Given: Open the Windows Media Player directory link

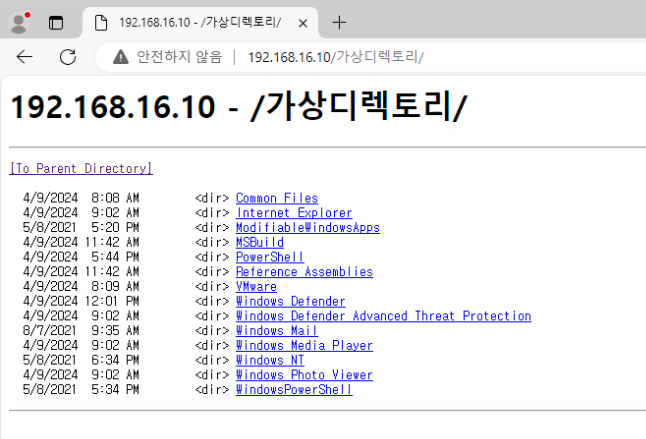Looking at the screenshot, I should pos(304,345).
